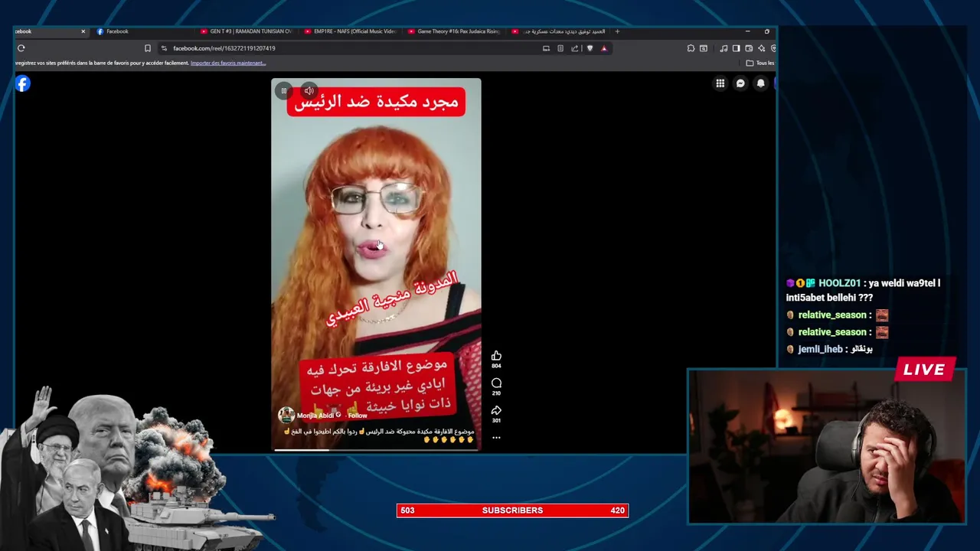Click the reel description text below username
The image size is (980, 551).
point(378,435)
